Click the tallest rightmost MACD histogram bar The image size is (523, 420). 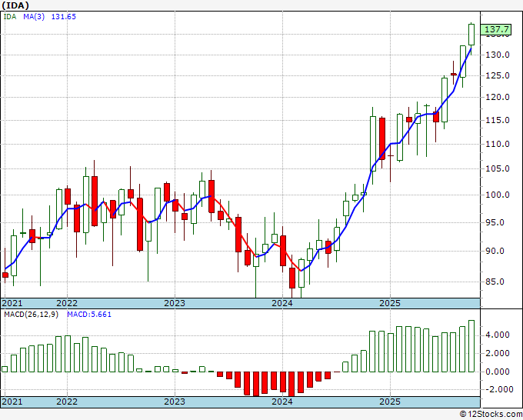[x=471, y=346]
